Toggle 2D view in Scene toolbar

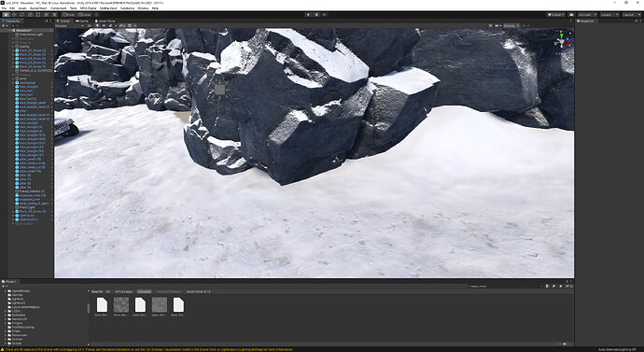point(89,25)
